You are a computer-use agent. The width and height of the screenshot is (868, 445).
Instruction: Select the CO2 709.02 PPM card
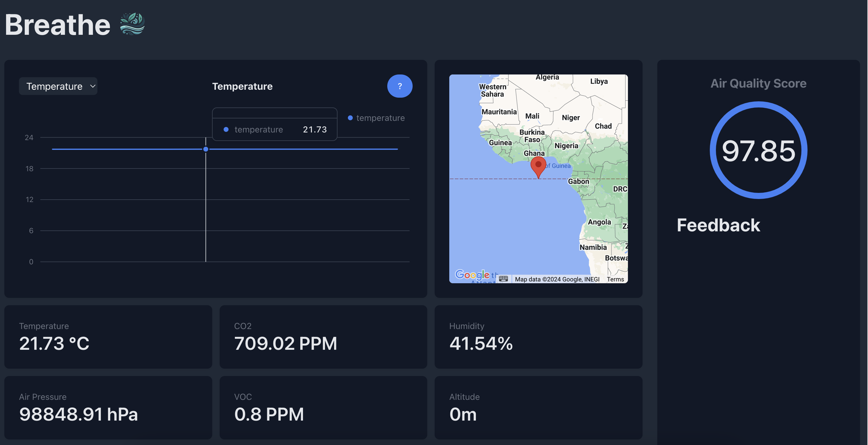pos(323,337)
